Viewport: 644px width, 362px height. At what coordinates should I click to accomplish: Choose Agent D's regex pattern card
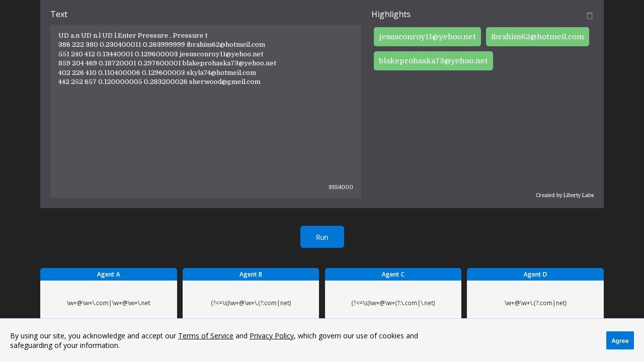tap(535, 303)
